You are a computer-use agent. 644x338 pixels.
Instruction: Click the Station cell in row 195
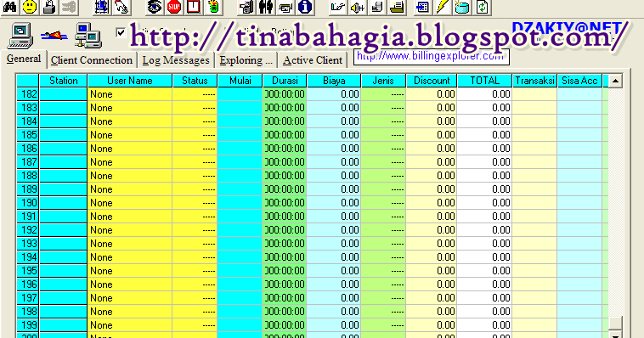click(x=63, y=271)
